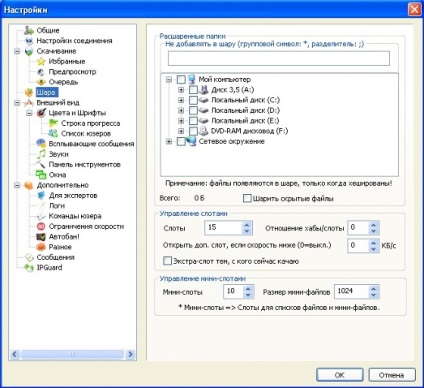Enable Шарить скрытые файлы option
Viewport: 424px width, 388px height.
pyautogui.click(x=247, y=199)
